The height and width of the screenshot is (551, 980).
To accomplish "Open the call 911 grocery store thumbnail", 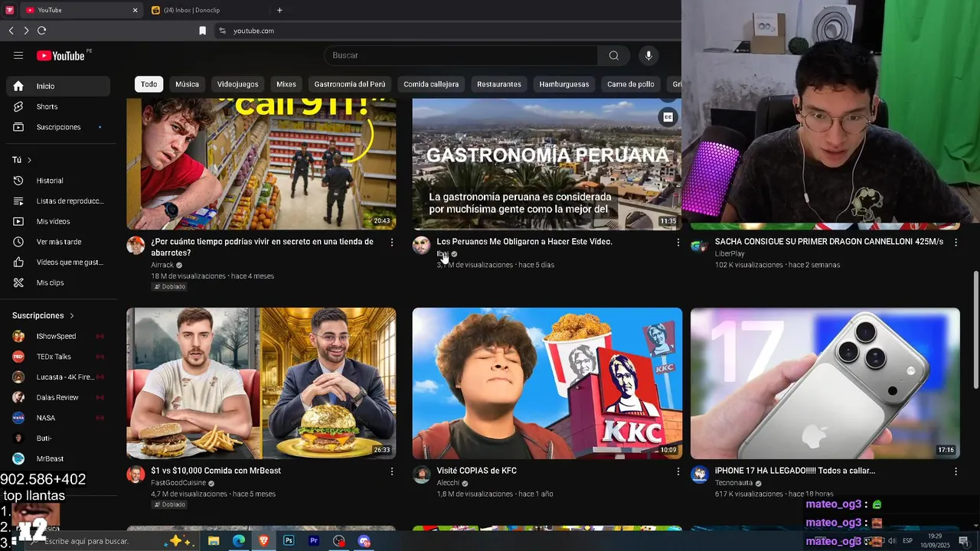I will click(x=261, y=164).
